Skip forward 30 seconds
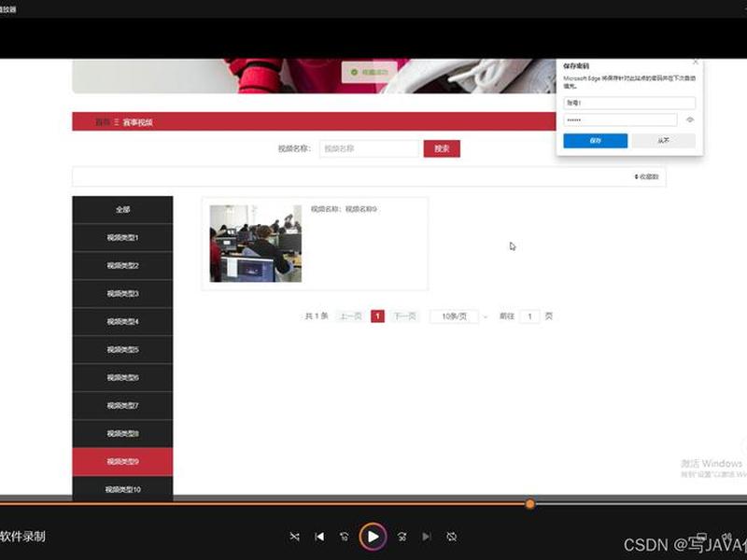The image size is (747, 560). coord(402,537)
